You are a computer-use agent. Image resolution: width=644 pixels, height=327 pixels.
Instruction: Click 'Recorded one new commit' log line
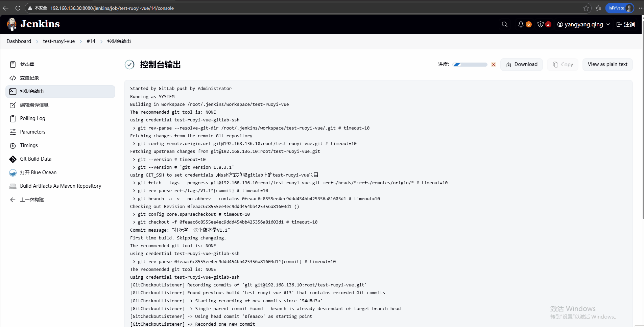point(193,324)
